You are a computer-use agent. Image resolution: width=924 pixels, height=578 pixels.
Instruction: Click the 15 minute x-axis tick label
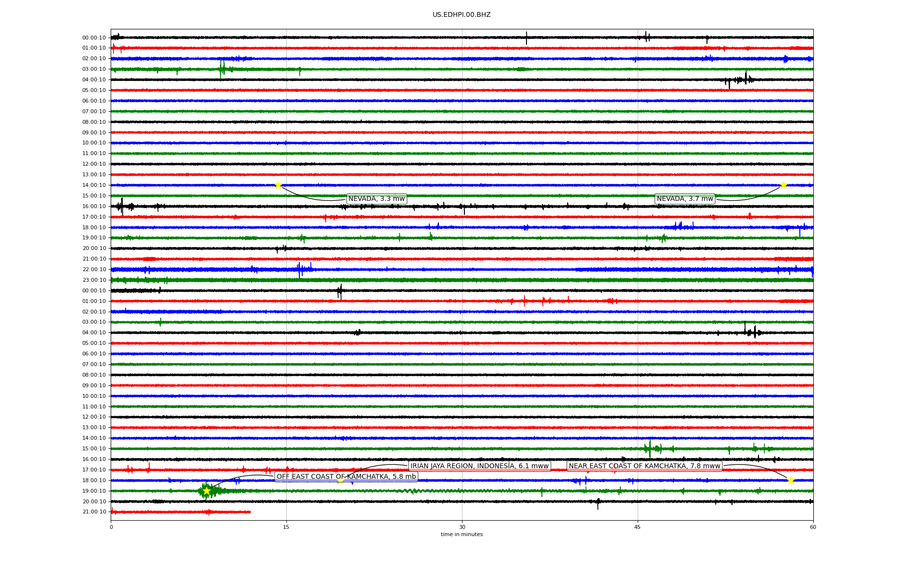pos(286,527)
